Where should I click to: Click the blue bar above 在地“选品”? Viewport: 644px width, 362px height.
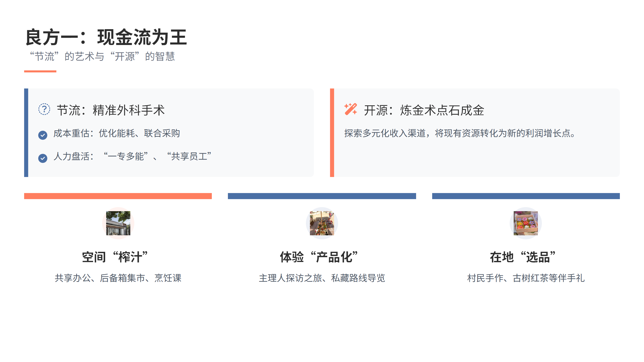click(x=526, y=196)
